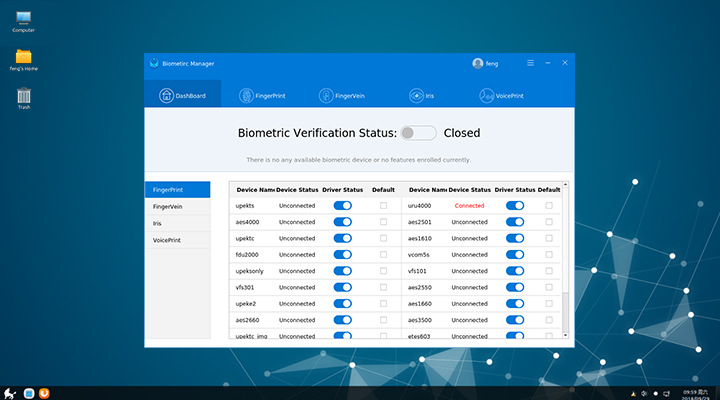The height and width of the screenshot is (400, 720).
Task: Select Iris in the left sidebar
Action: 177,223
